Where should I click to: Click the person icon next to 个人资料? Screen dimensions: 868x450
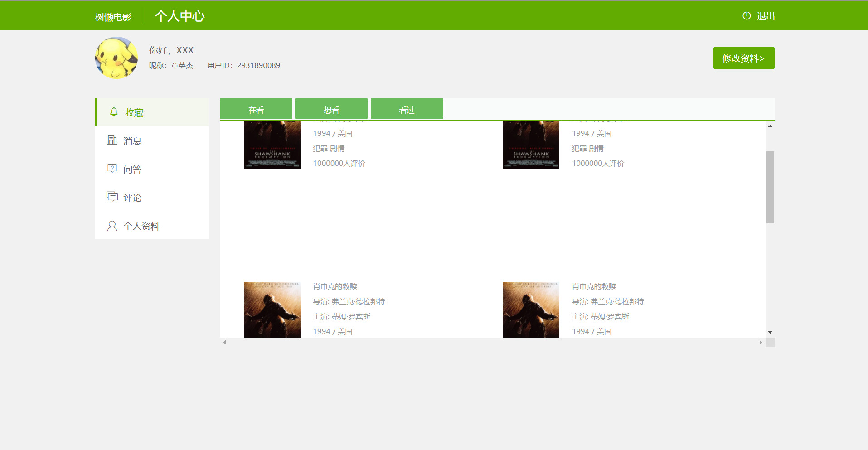point(112,226)
